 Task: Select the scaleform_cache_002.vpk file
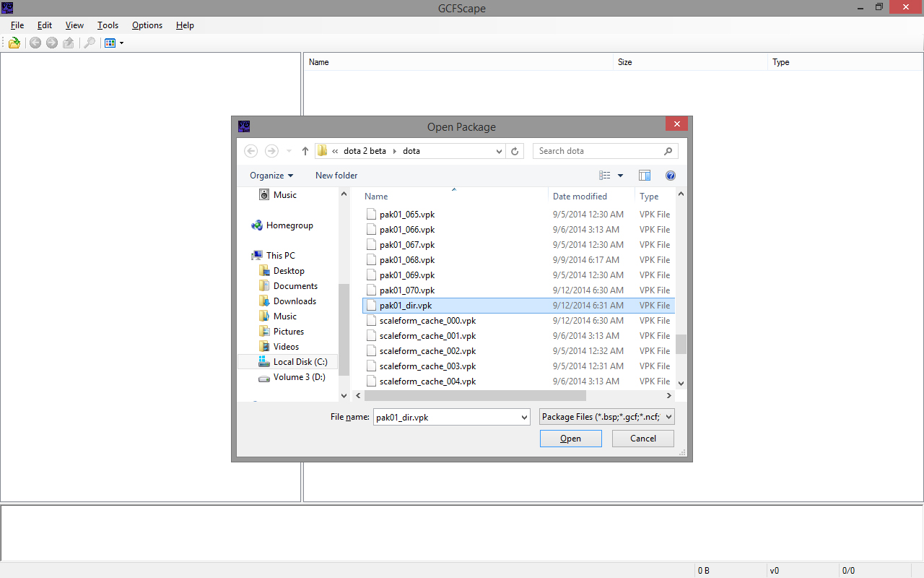tap(427, 351)
